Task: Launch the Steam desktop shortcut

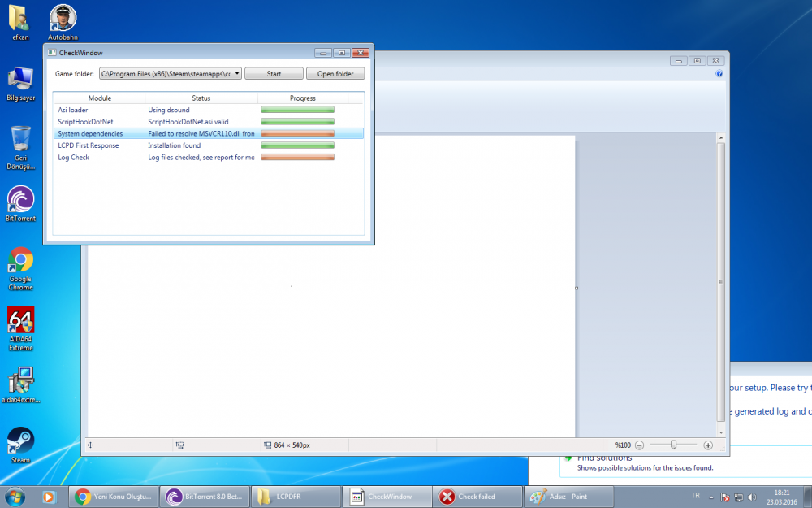Action: click(21, 445)
